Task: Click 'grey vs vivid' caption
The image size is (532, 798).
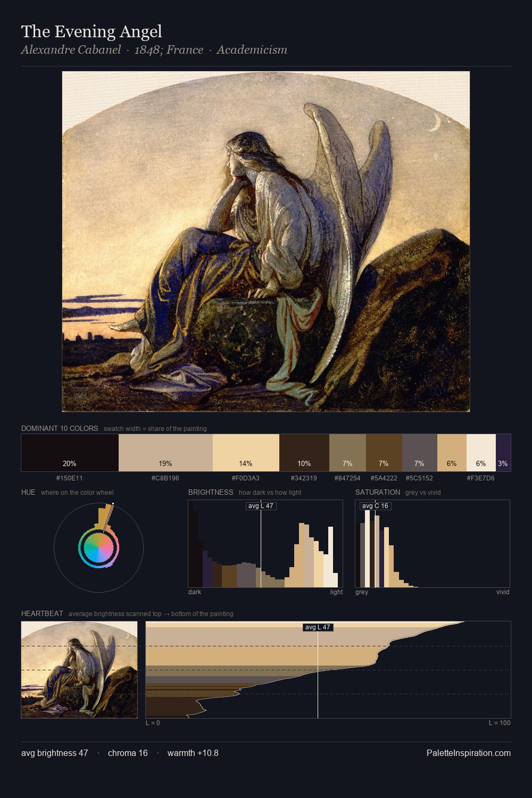Action: click(423, 493)
